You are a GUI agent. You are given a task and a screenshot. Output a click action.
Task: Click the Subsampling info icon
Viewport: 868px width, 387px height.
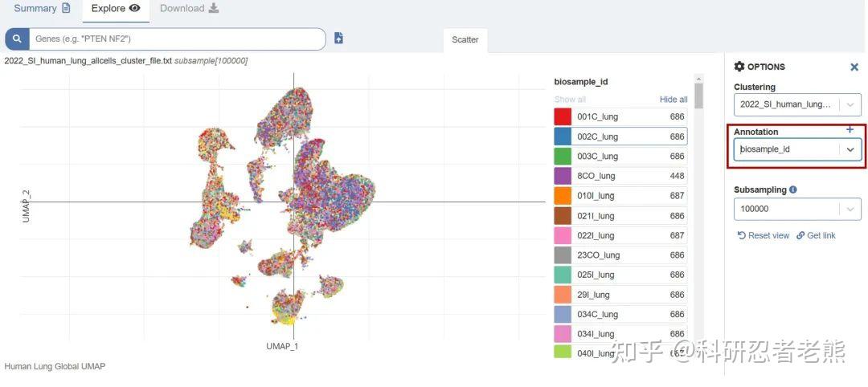[793, 190]
